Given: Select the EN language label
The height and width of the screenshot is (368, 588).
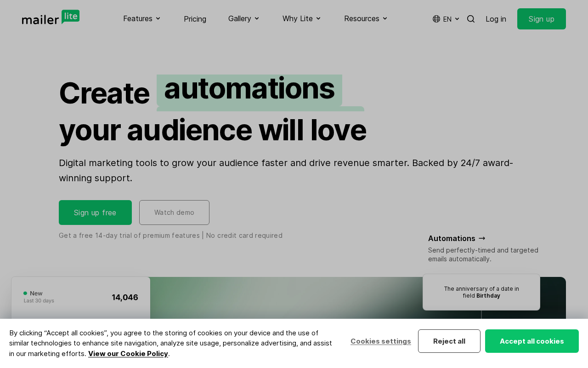Looking at the screenshot, I should 447,19.
